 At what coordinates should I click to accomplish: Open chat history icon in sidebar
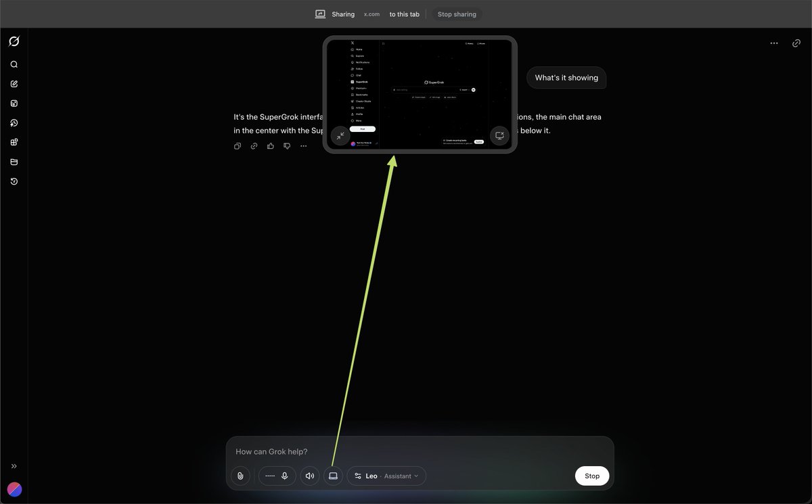point(14,181)
